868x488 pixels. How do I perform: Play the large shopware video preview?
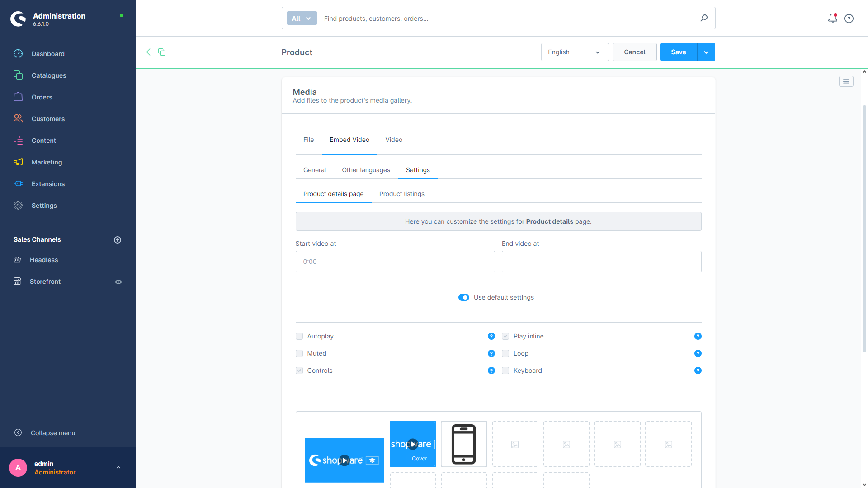344,460
